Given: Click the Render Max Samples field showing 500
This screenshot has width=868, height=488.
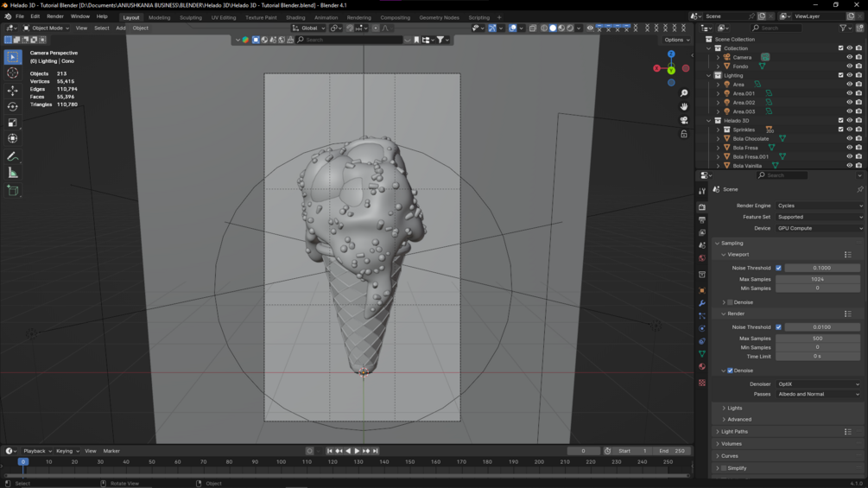Looking at the screenshot, I should [817, 339].
